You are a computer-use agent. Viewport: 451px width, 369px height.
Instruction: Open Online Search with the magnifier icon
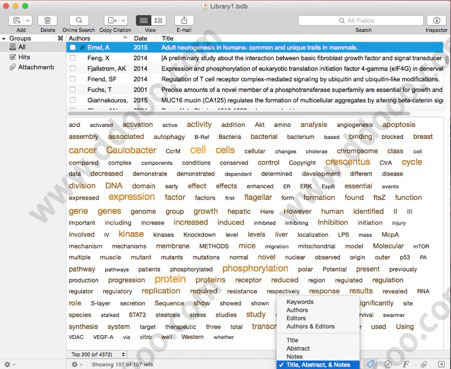coord(79,21)
